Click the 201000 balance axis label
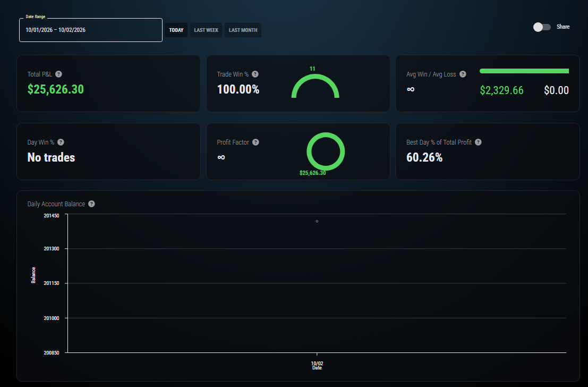 tap(52, 318)
